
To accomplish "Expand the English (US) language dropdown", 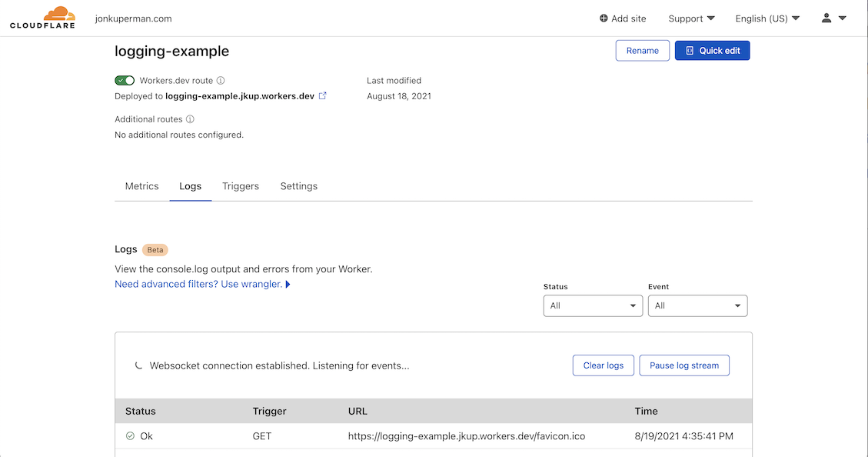I will [x=767, y=18].
